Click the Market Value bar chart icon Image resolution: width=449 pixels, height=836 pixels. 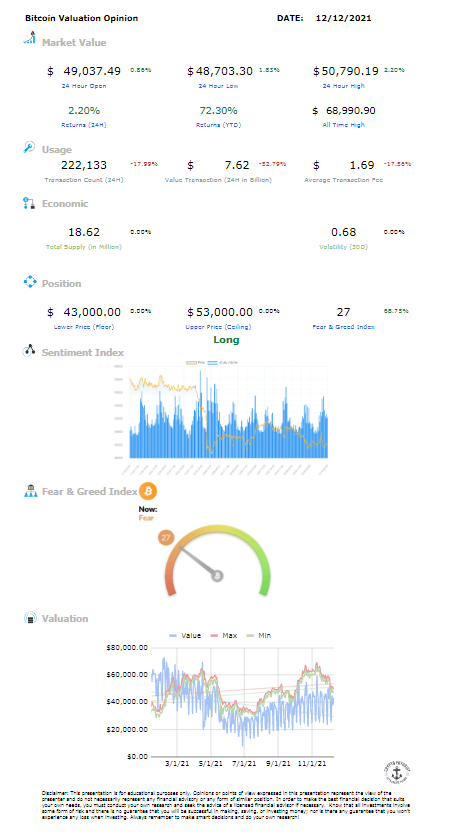pos(30,38)
